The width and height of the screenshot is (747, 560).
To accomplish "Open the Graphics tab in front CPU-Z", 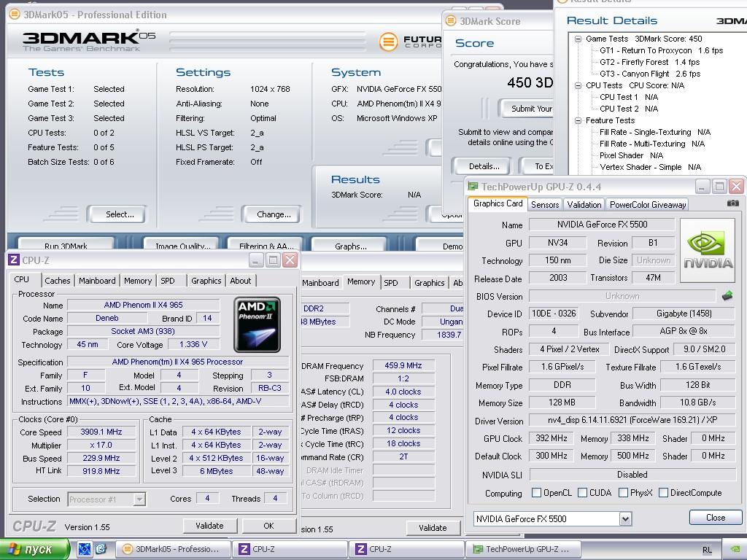I will 206,281.
